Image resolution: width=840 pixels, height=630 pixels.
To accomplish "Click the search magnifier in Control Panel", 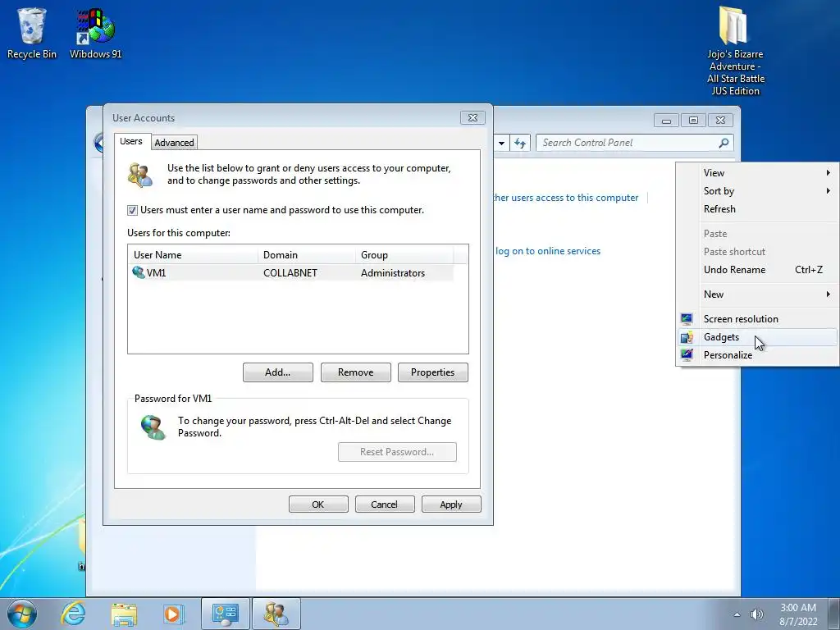I will coord(724,143).
